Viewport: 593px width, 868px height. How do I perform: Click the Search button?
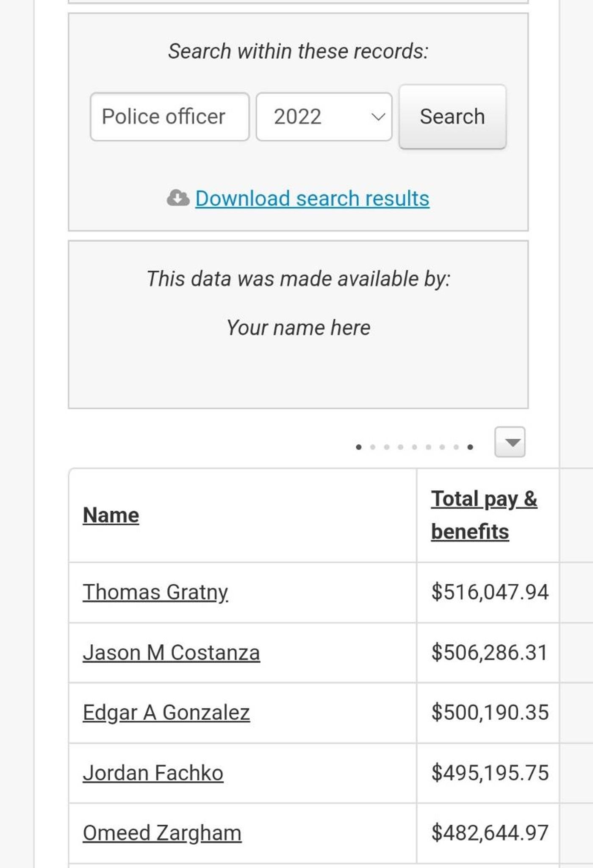[x=452, y=117]
